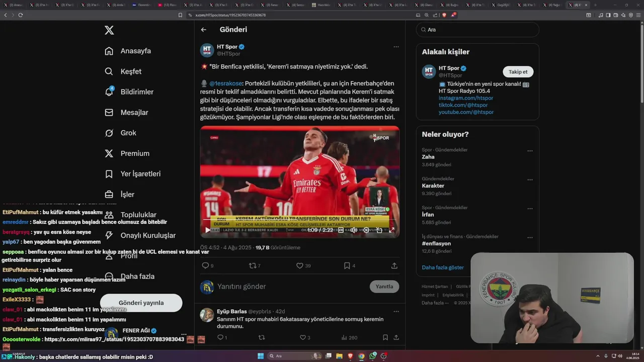Open Premium in the sidebar
Screen dimensions: 644x362
[127, 153]
